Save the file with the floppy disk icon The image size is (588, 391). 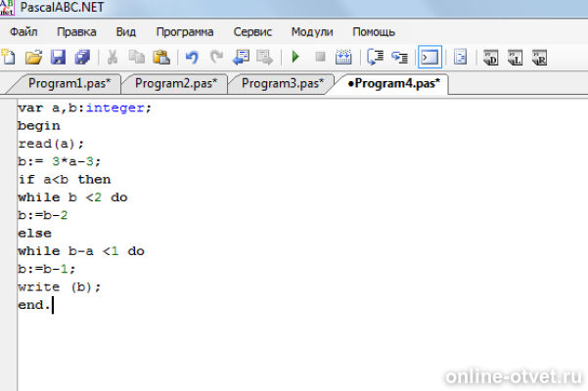pyautogui.click(x=58, y=58)
